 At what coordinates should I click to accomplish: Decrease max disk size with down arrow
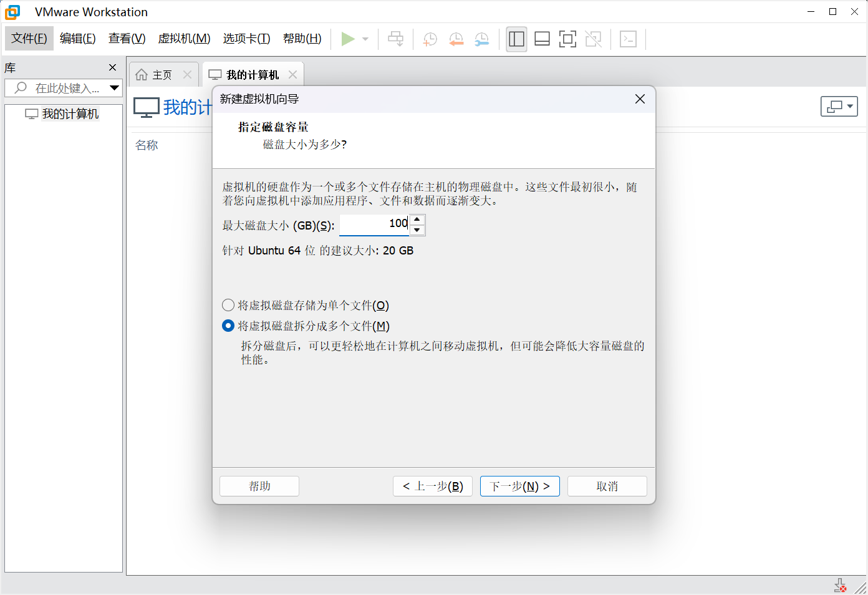[x=417, y=230]
